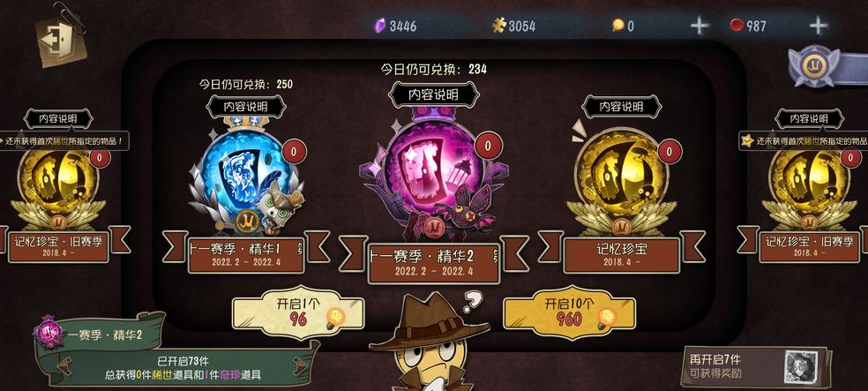Add inspiration using plus next to 0
The width and height of the screenshot is (868, 391).
coord(700,26)
